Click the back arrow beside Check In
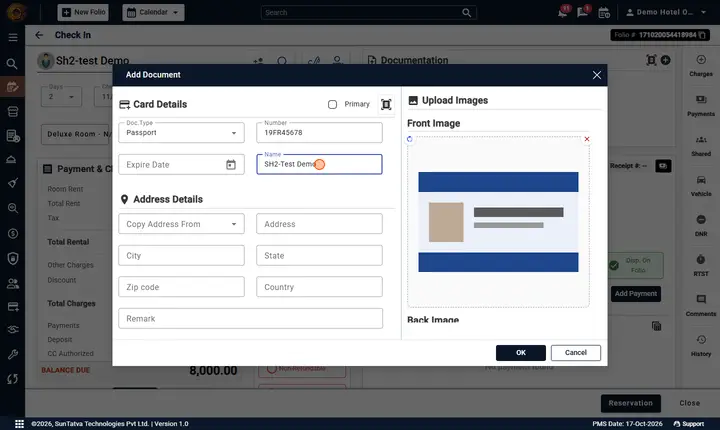720x430 pixels. click(39, 35)
